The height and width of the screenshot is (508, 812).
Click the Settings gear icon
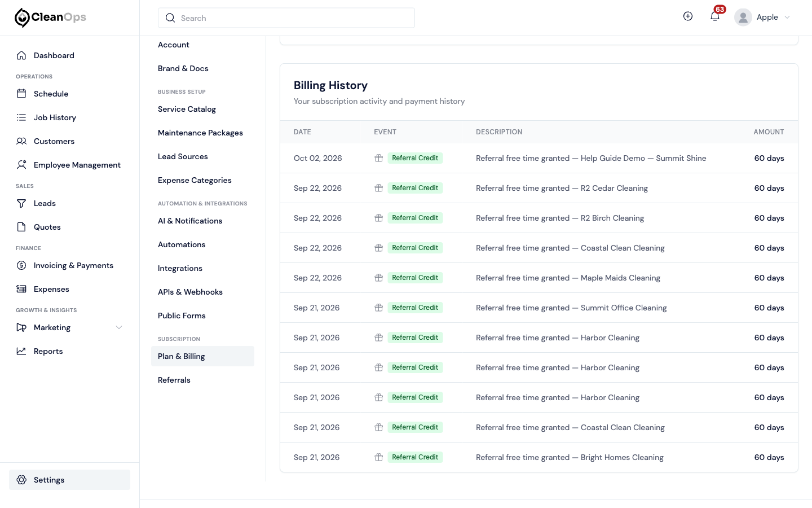click(21, 480)
